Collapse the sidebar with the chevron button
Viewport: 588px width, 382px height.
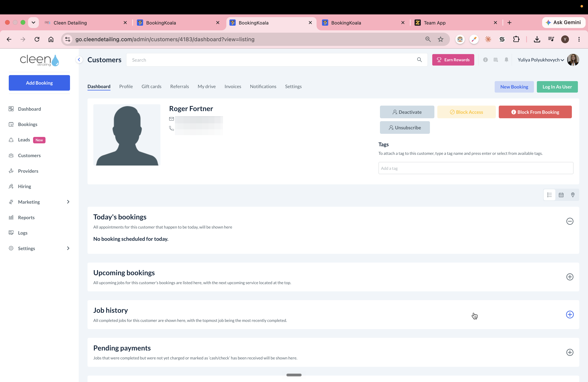[79, 60]
